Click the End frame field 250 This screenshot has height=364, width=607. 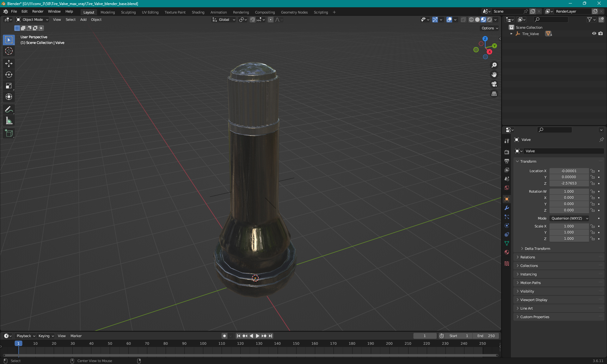pos(486,336)
